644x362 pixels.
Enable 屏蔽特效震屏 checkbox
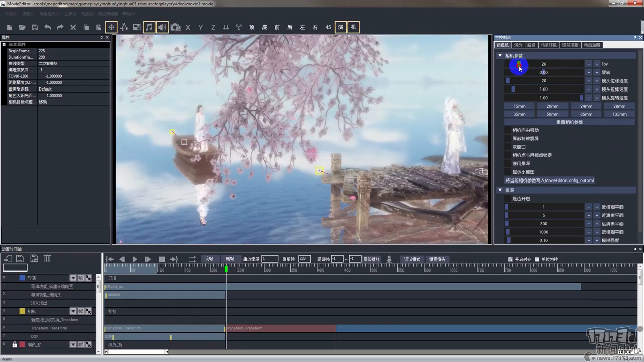tap(507, 139)
